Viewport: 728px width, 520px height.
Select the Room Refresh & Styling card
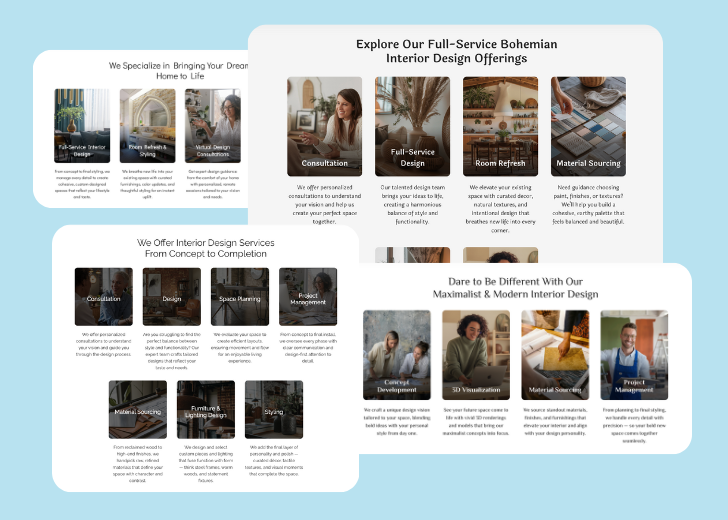pyautogui.click(x=148, y=126)
